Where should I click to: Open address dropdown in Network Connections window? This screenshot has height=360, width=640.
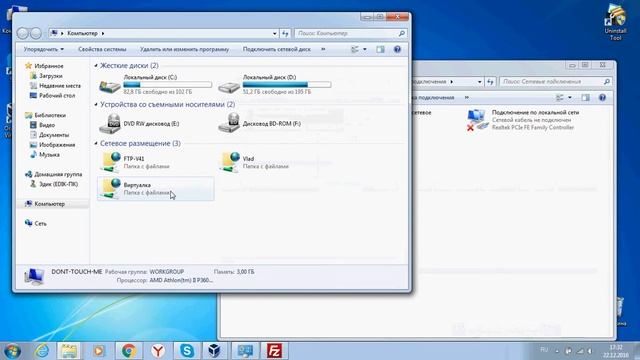tap(480, 82)
